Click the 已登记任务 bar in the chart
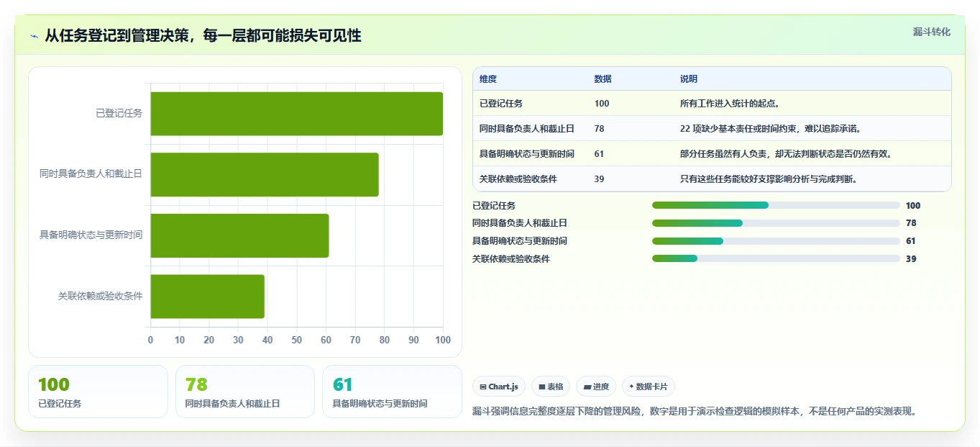This screenshot has height=447, width=980. (296, 114)
